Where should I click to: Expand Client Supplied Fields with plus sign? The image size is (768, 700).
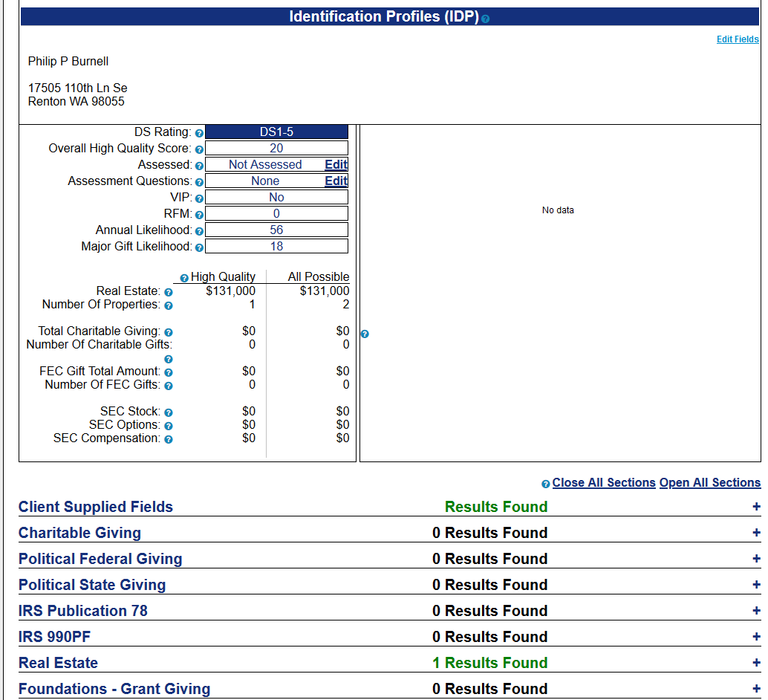click(756, 507)
